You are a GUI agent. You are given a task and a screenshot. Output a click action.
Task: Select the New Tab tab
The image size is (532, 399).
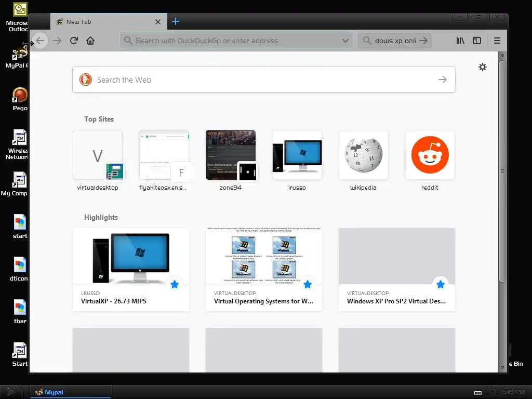pos(109,22)
